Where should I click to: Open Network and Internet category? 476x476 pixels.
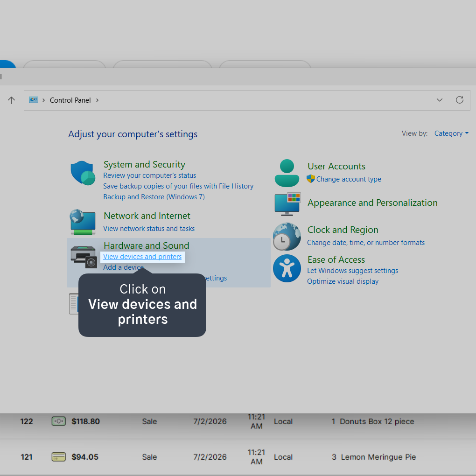[x=147, y=216]
